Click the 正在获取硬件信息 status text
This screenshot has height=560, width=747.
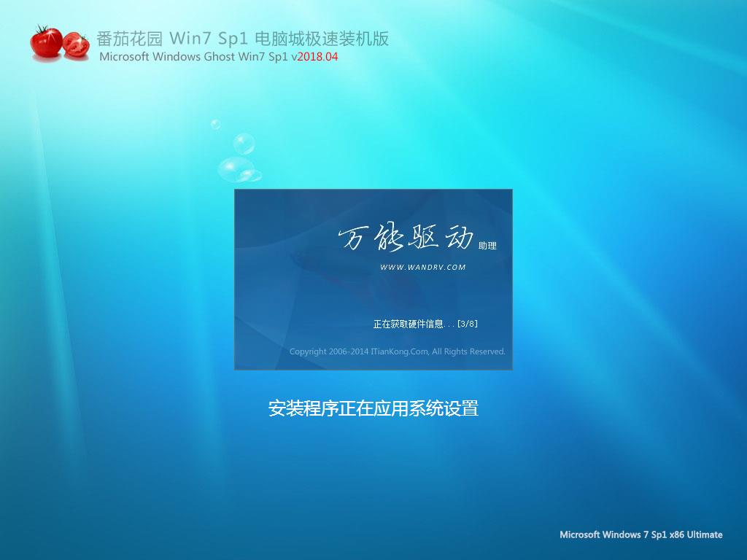413,324
